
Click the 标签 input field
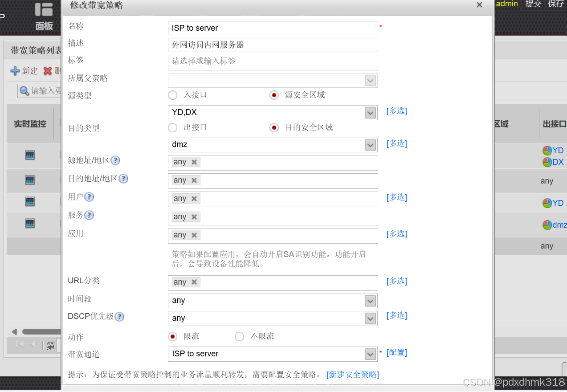(273, 62)
